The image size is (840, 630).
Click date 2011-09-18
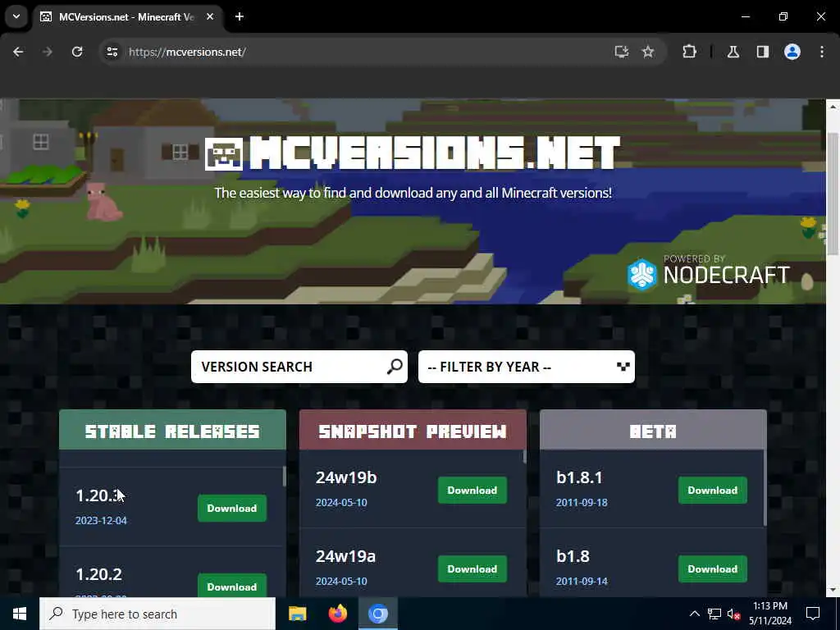click(x=582, y=503)
